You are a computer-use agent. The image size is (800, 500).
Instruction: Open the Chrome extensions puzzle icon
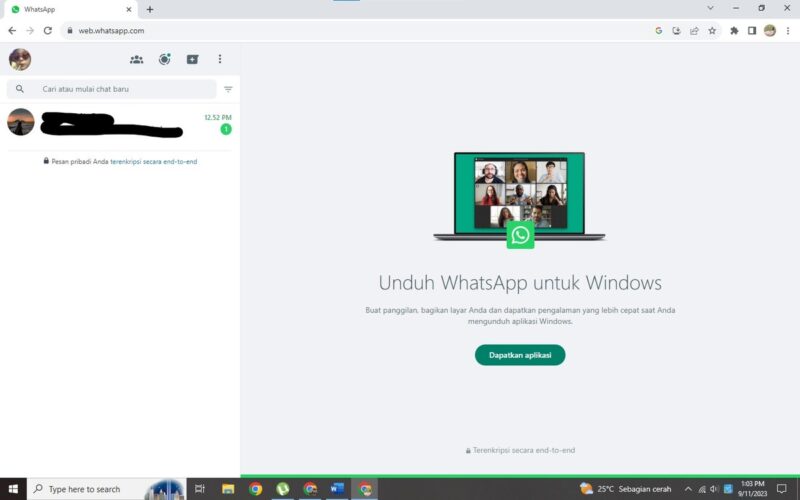pyautogui.click(x=734, y=31)
